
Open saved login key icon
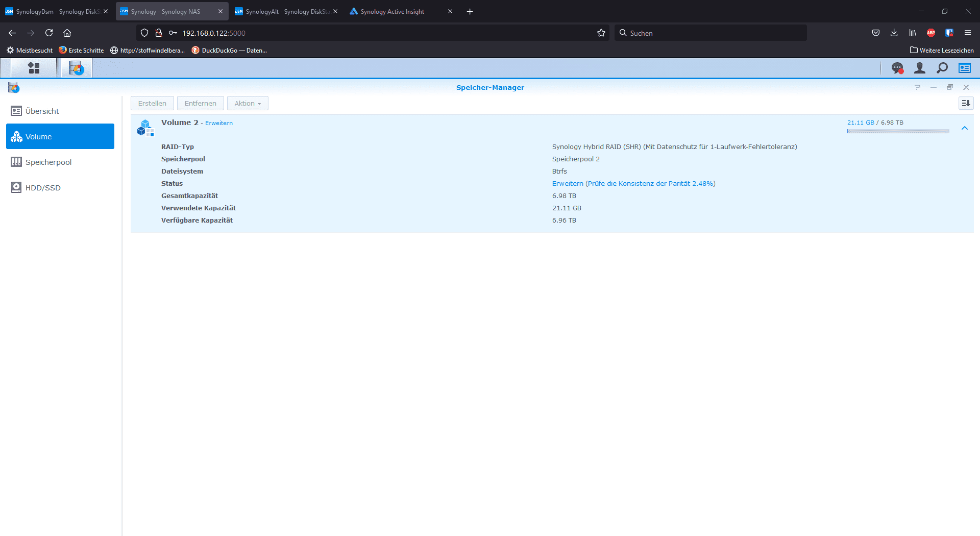point(173,33)
